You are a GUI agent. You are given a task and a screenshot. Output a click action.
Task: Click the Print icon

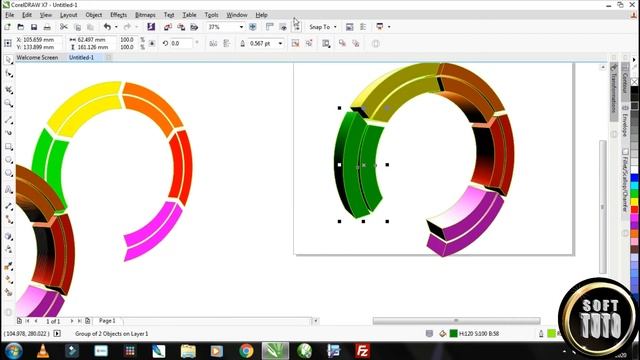[x=47, y=27]
